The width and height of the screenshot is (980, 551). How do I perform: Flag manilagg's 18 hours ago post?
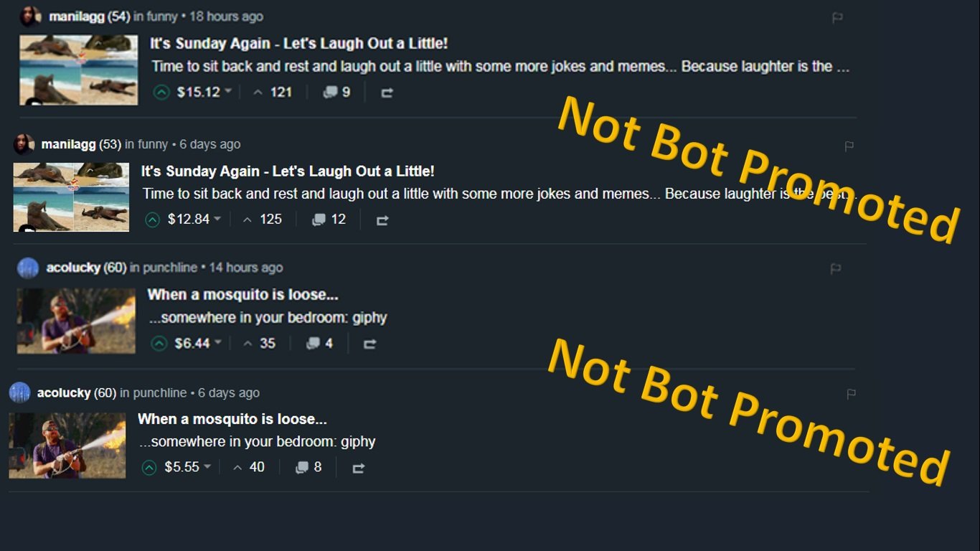[837, 18]
